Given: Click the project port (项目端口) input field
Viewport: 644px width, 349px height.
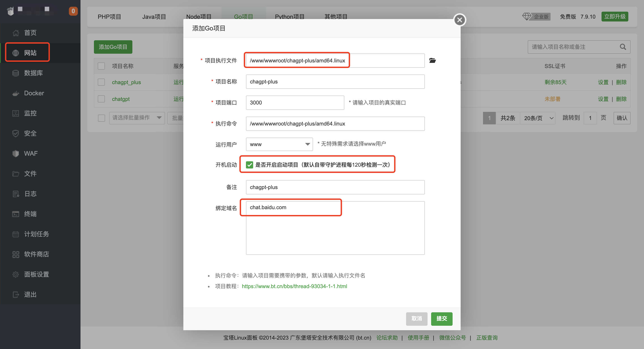Looking at the screenshot, I should pyautogui.click(x=295, y=102).
